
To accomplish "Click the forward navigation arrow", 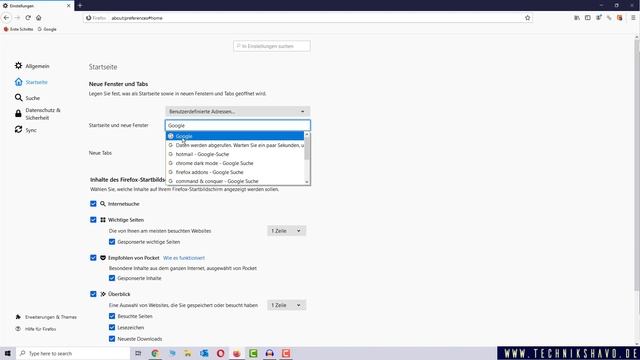I will point(17,18).
